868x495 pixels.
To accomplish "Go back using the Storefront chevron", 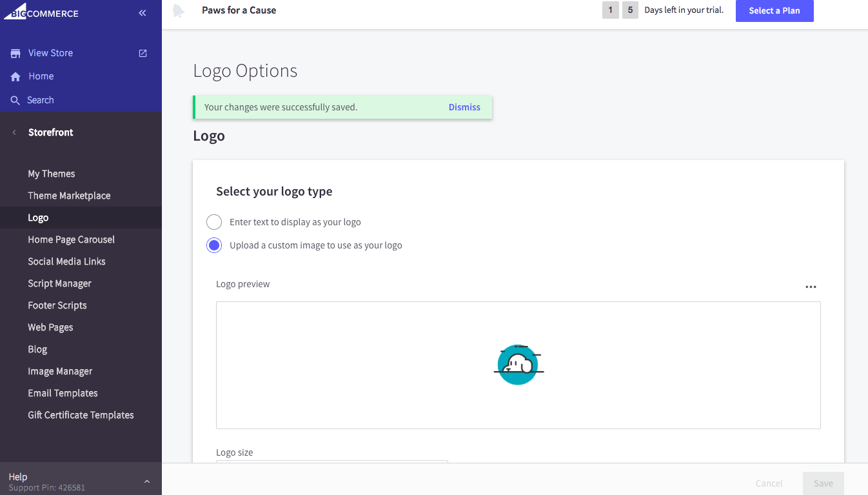I will point(14,132).
